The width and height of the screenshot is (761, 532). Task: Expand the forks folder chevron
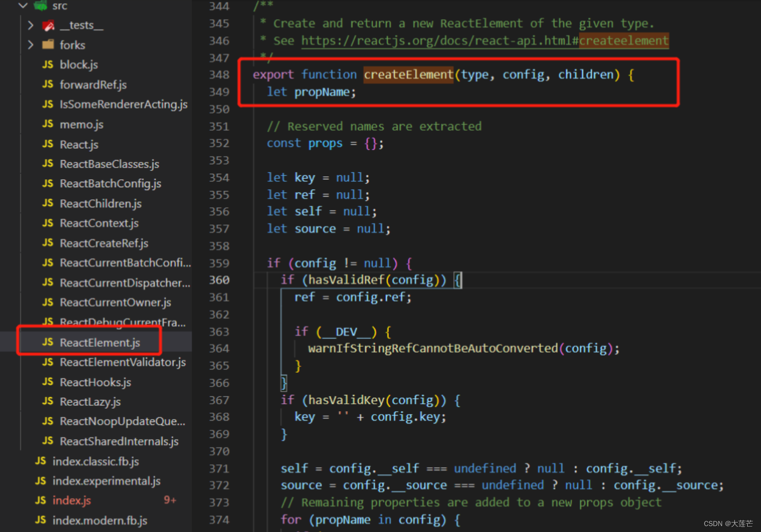pyautogui.click(x=30, y=45)
